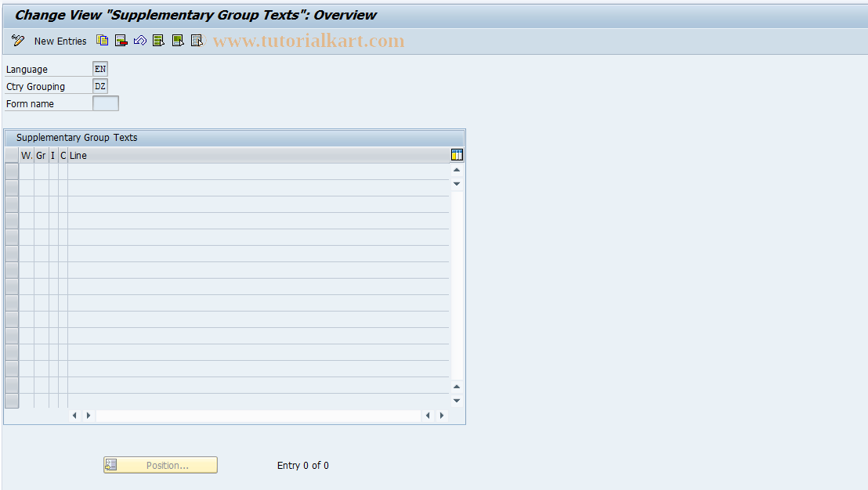
Task: Click the Ctry Grouping label
Action: pos(35,87)
